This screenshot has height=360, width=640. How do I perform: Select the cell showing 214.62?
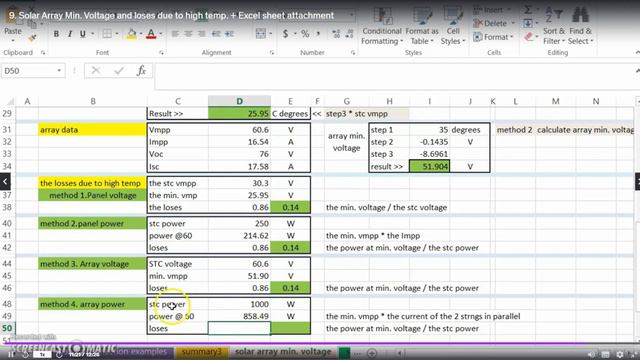tap(239, 236)
